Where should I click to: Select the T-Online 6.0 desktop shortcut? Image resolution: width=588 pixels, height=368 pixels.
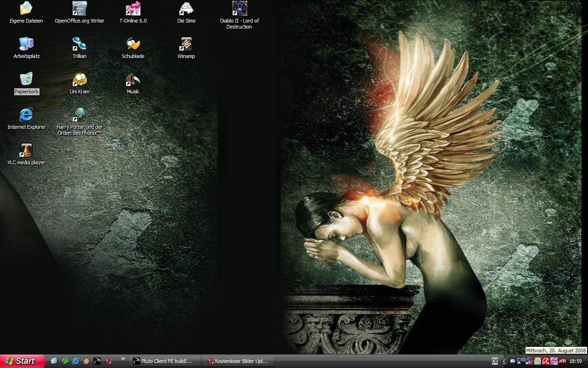(x=133, y=9)
